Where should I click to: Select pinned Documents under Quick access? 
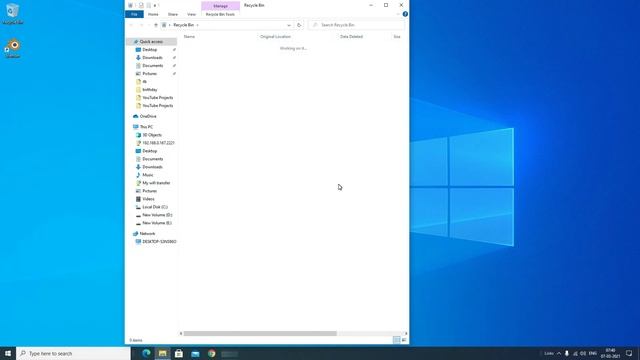pos(152,66)
